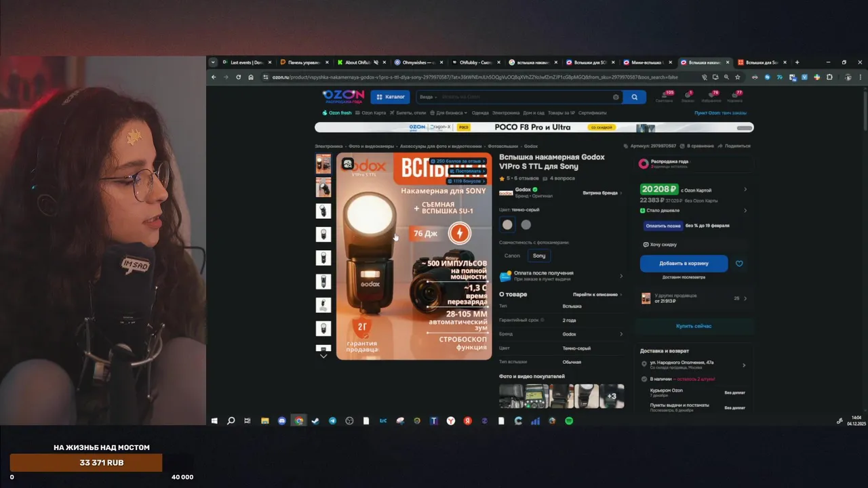The width and height of the screenshot is (868, 488).
Task: Toggle the heart favorite icon
Action: [x=739, y=264]
